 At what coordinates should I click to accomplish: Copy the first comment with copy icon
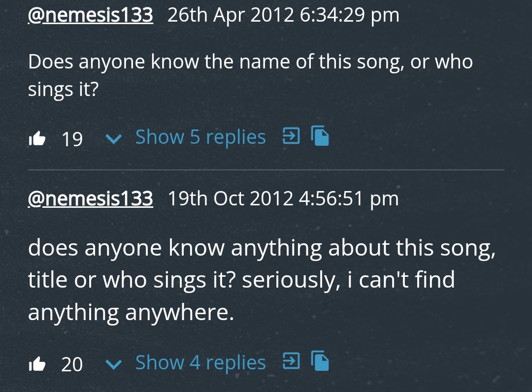pyautogui.click(x=321, y=136)
